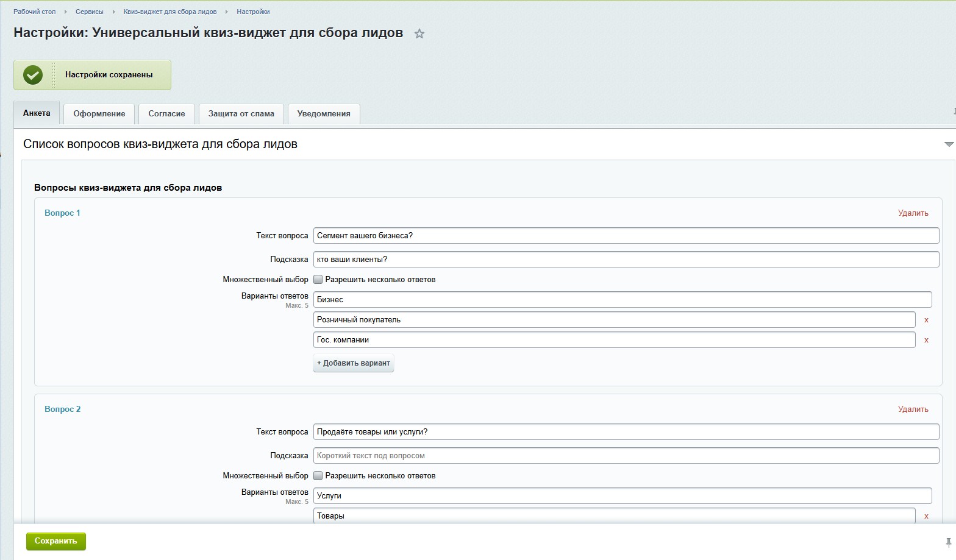The width and height of the screenshot is (956, 560).
Task: Go to the Уведомления tab
Action: tap(324, 114)
